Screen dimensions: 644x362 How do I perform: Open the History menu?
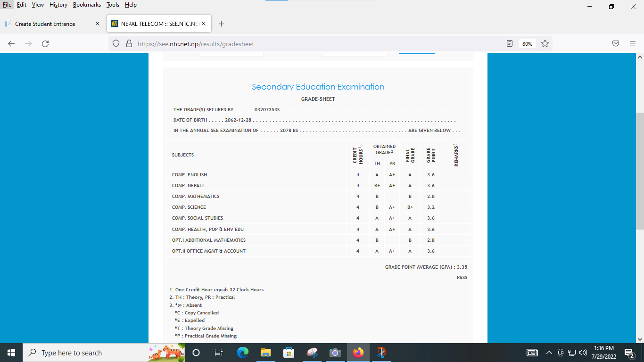coord(58,5)
